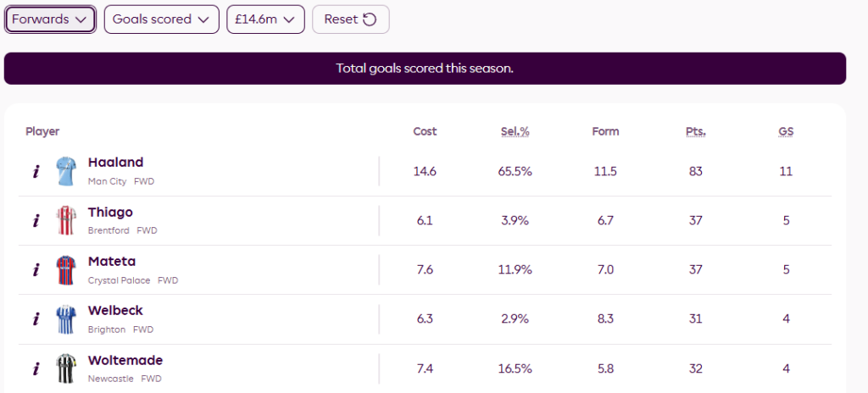Open Welbeck's player info icon
The image size is (868, 393).
click(36, 319)
